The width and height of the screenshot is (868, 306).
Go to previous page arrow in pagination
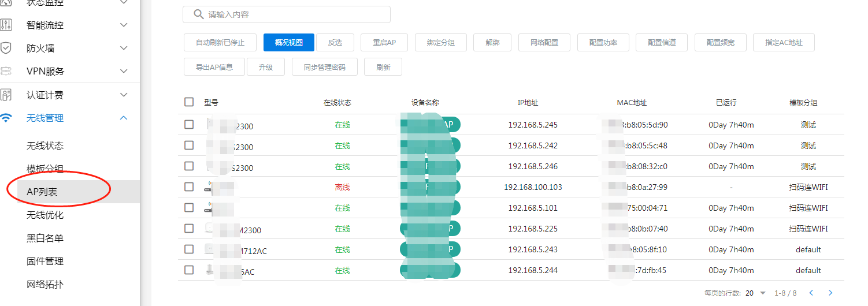coord(811,293)
